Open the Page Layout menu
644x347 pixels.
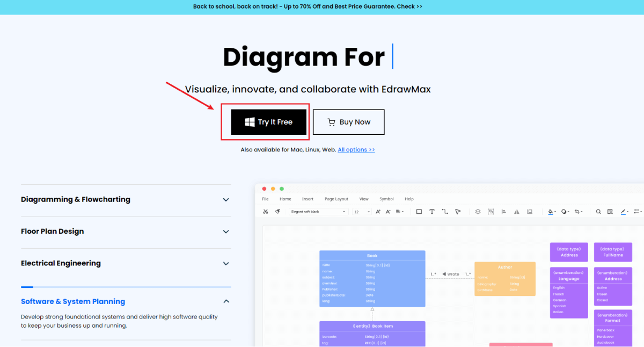click(x=336, y=199)
